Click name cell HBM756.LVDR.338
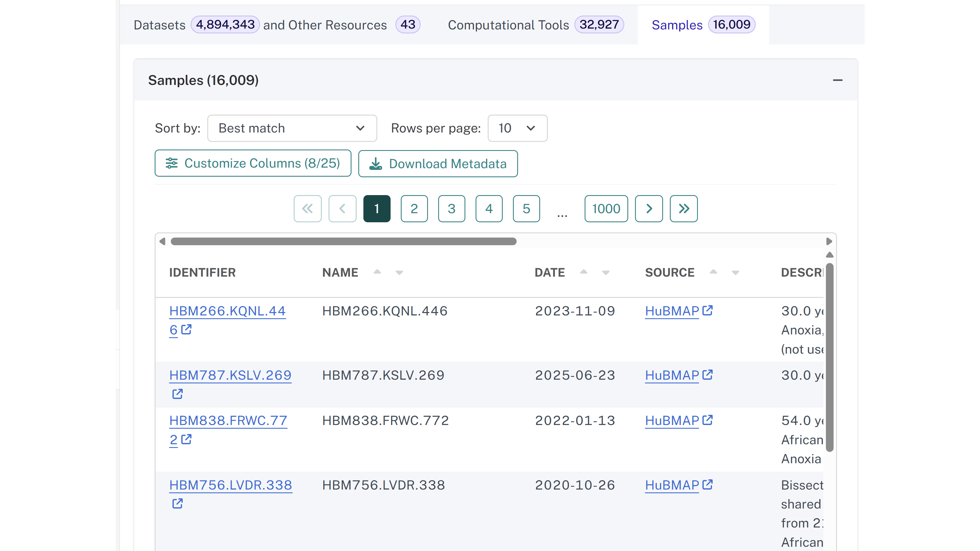980x551 pixels. point(384,485)
